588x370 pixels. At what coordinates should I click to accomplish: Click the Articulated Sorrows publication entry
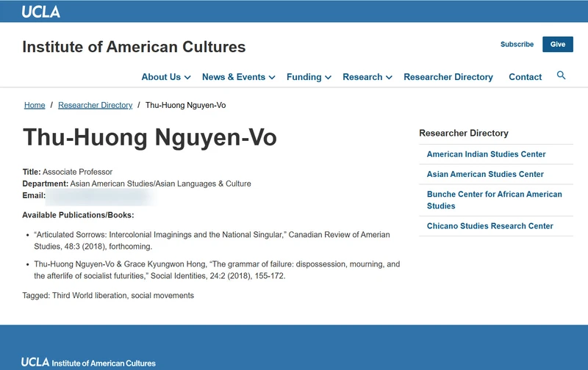pos(212,240)
